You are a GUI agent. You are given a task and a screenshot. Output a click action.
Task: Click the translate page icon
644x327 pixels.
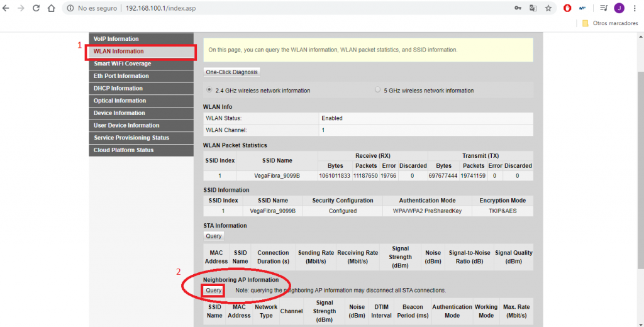[x=533, y=8]
